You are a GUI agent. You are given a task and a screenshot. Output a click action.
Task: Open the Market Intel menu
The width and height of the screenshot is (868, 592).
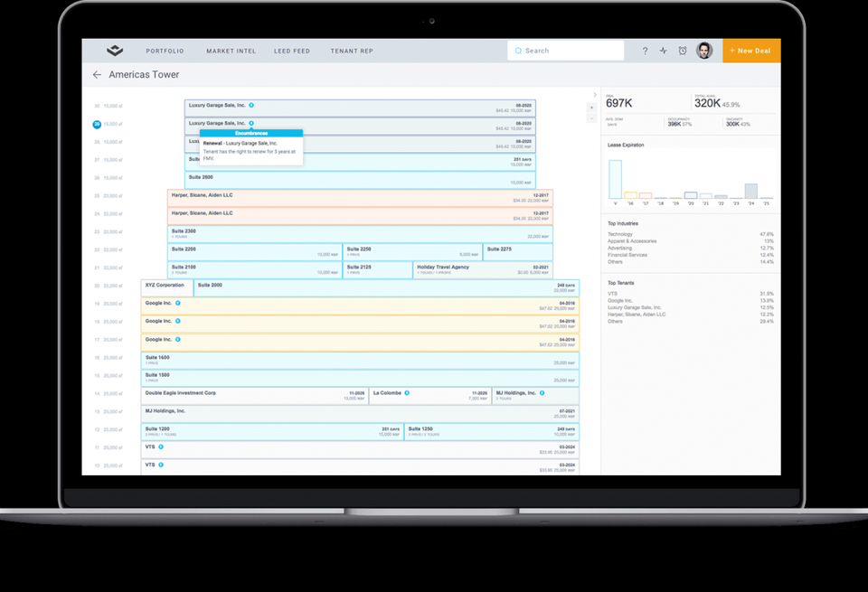tap(231, 51)
